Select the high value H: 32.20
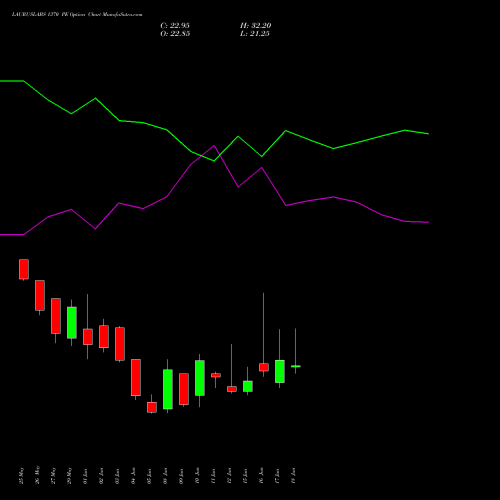The height and width of the screenshot is (500, 500). click(x=256, y=26)
